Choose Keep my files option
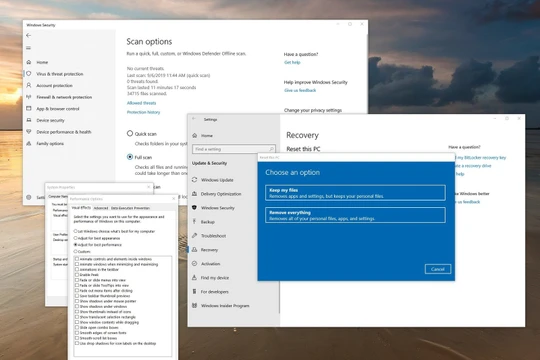The image size is (540, 360). pos(355,193)
